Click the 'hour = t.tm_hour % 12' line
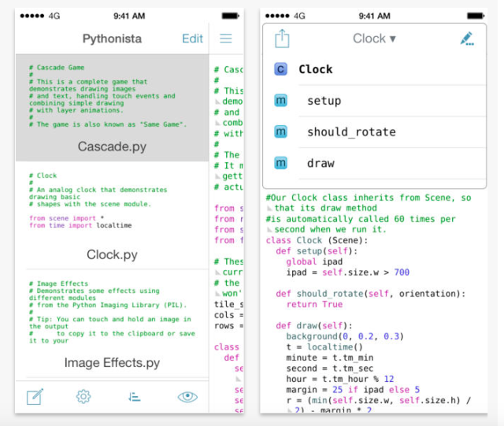This screenshot has height=426, width=504. pos(340,379)
